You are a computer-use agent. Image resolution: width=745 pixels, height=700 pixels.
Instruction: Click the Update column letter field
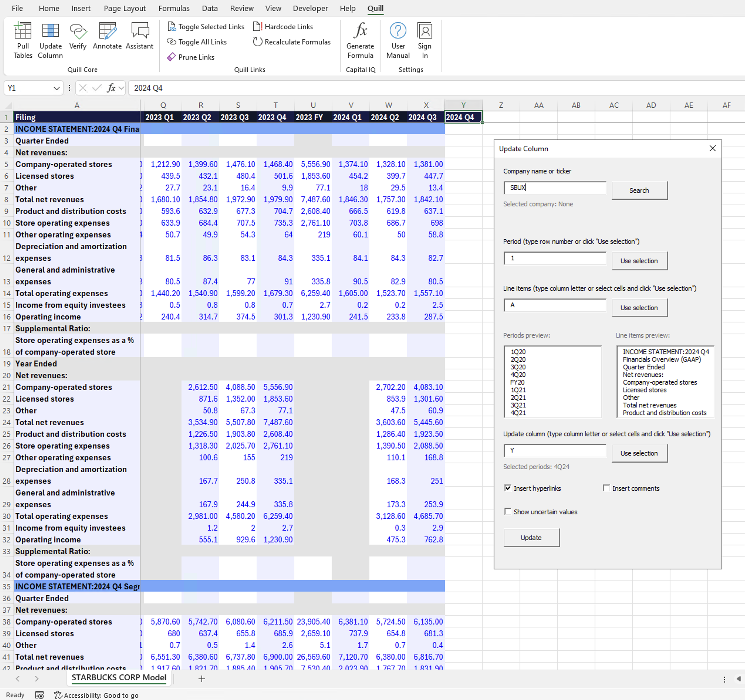[x=555, y=451]
